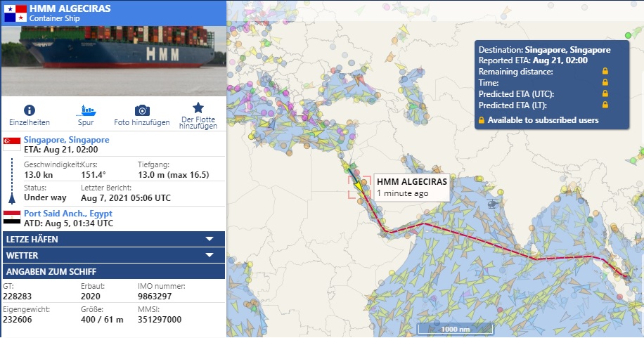
Task: Select the helicopter icon on the map
Action: (x=492, y=203)
